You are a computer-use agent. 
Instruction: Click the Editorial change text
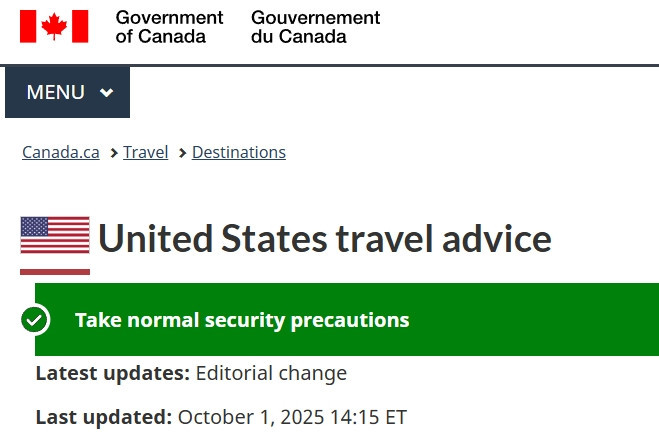click(271, 374)
